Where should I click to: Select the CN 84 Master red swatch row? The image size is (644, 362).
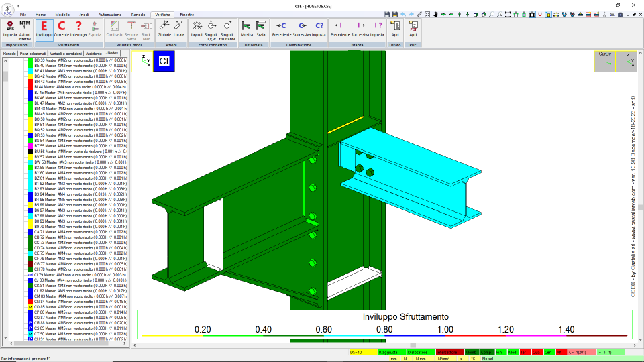point(76,302)
